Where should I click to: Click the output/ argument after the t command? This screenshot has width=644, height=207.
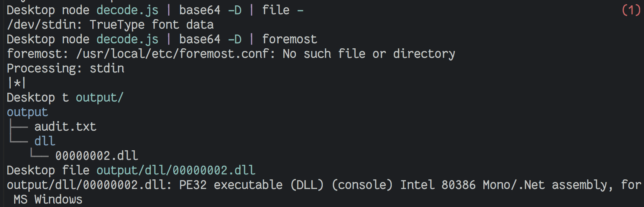tap(99, 97)
